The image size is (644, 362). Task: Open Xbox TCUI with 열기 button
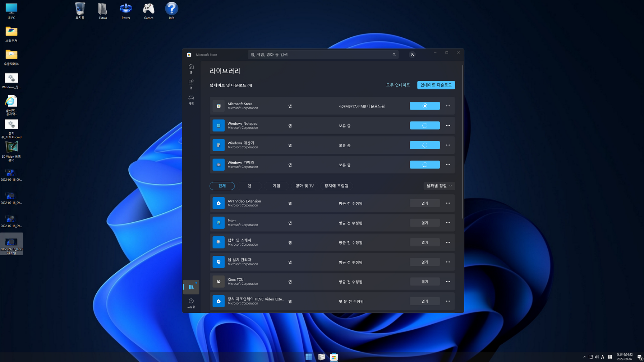[425, 282]
